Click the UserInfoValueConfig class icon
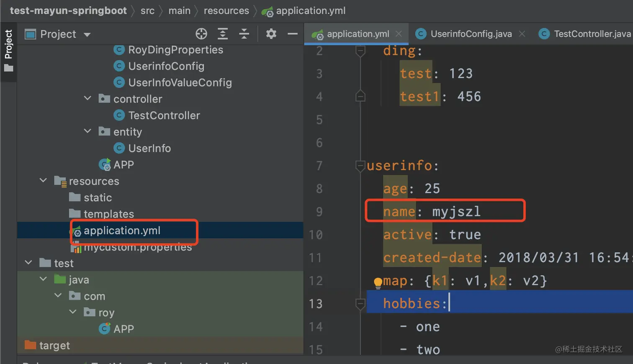633x364 pixels. point(119,82)
